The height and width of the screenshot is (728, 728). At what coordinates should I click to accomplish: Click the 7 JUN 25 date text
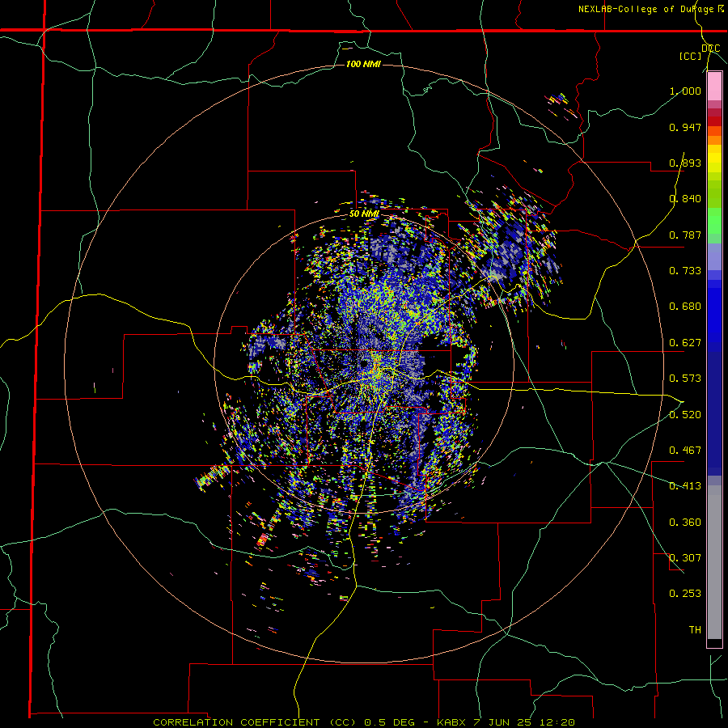click(504, 722)
